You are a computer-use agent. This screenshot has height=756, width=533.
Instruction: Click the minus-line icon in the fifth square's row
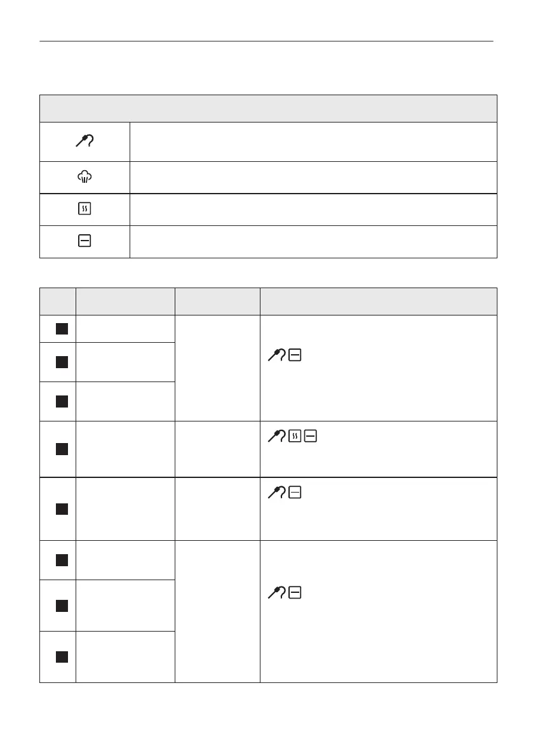tap(295, 493)
